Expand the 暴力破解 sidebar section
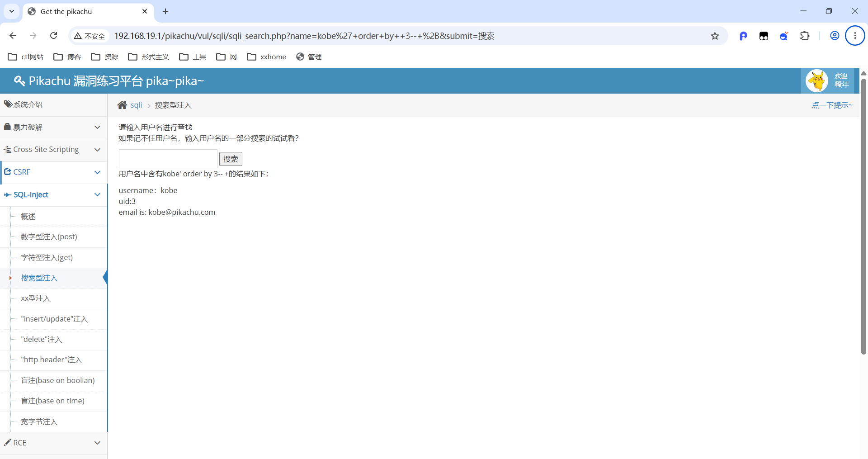The image size is (868, 459). point(53,127)
